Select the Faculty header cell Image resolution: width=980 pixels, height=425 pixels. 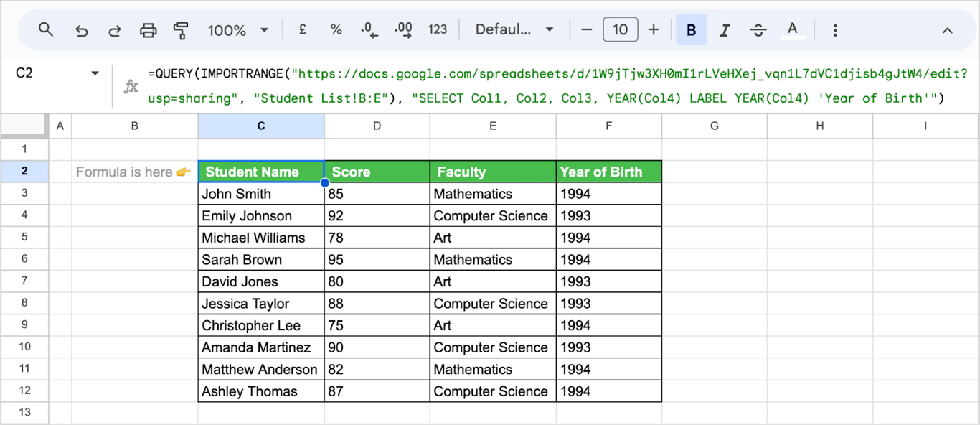(x=493, y=172)
